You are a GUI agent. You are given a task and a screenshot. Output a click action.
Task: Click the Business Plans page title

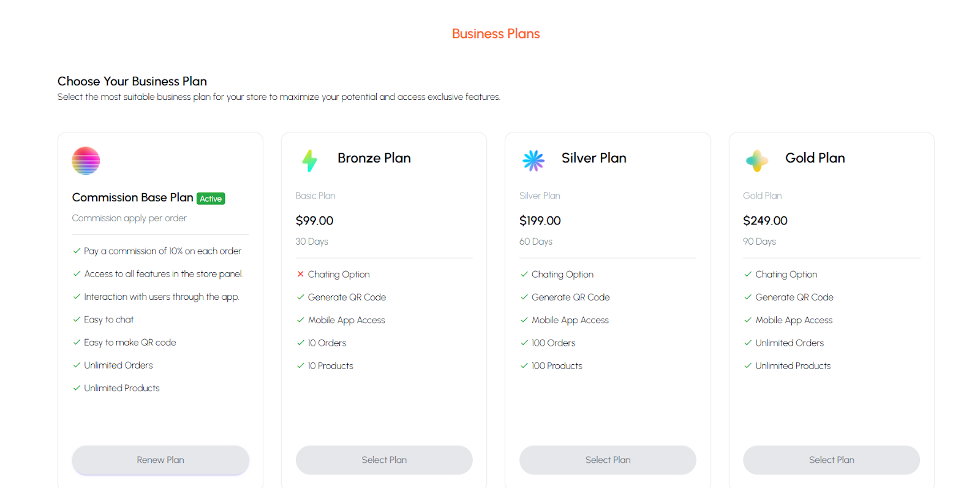496,34
